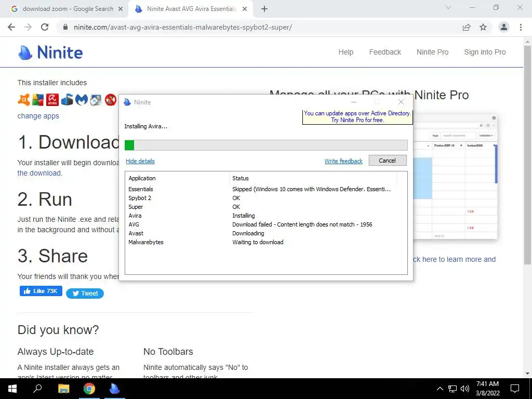Click the Ninite Pro screenshot thumbnail
This screenshot has width=532, height=399.
pos(455,177)
